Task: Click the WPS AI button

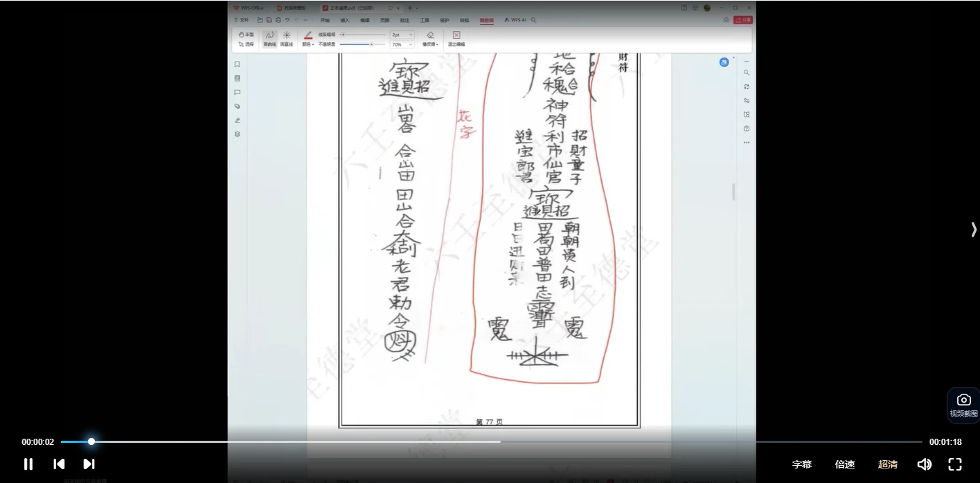Action: pyautogui.click(x=516, y=21)
